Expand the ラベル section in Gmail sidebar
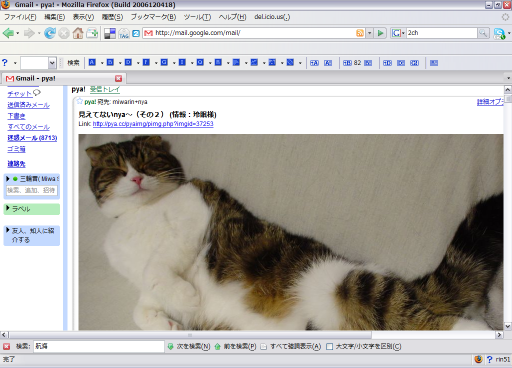Viewport: 512px width, 368px height. (32, 209)
